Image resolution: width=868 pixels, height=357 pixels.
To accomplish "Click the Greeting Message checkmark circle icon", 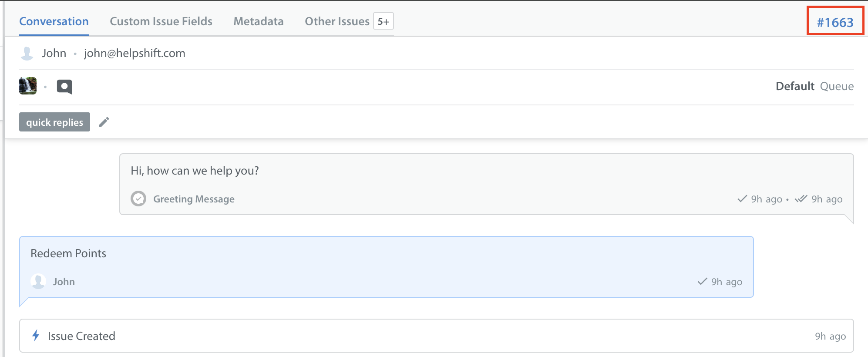I will tap(138, 199).
